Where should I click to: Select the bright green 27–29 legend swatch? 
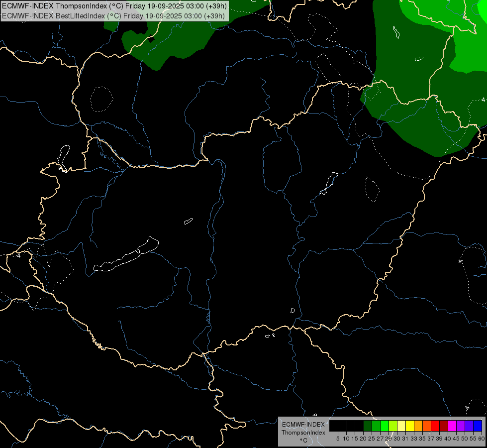[385, 426]
